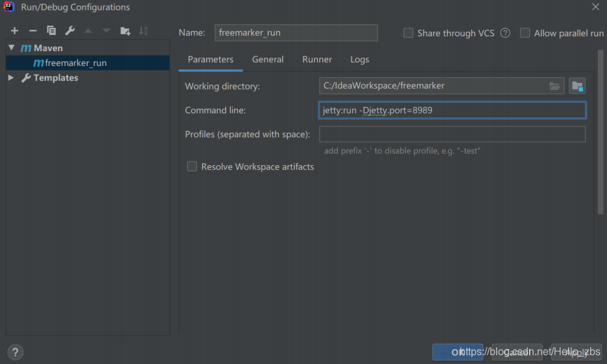Open Share through VCS help icon
The width and height of the screenshot is (607, 364).
(505, 33)
